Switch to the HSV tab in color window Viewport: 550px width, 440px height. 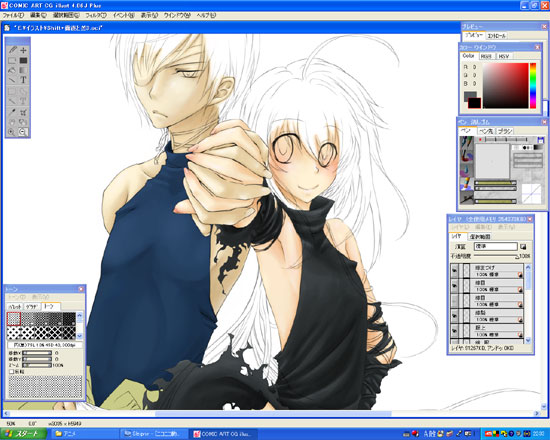coord(504,56)
